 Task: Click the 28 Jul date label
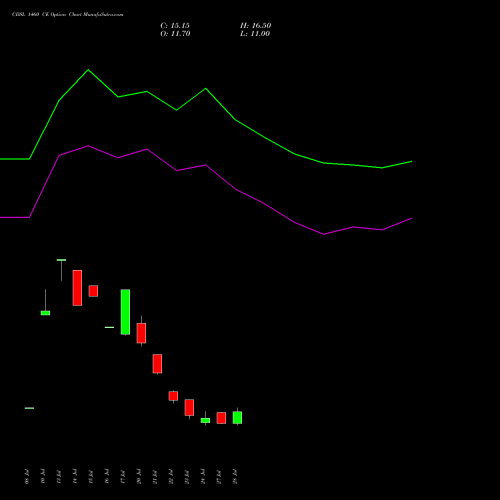pos(235,477)
